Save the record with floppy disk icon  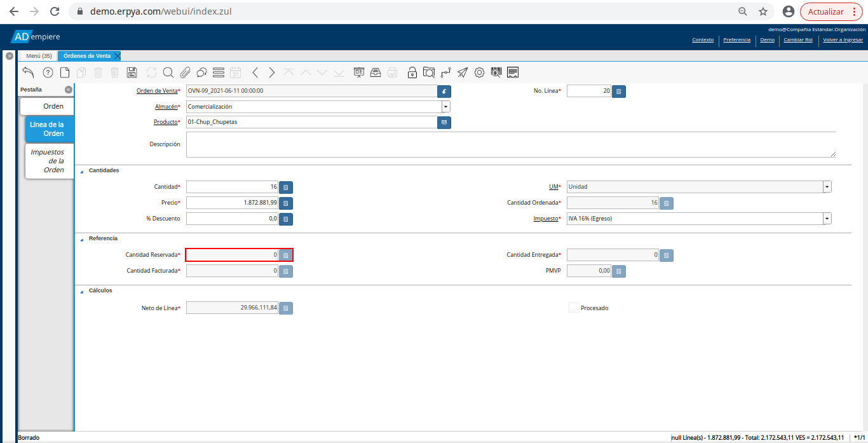pos(132,72)
